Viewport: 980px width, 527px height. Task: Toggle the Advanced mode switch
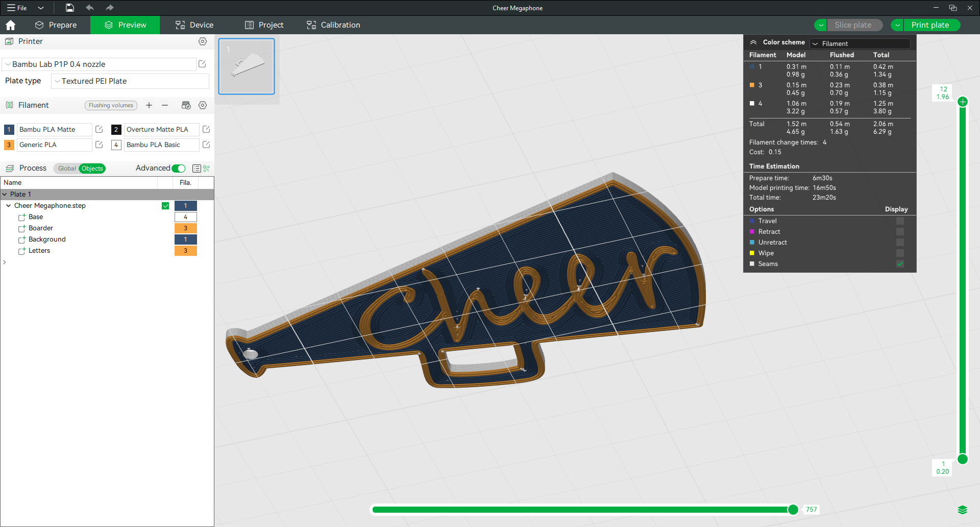point(179,169)
